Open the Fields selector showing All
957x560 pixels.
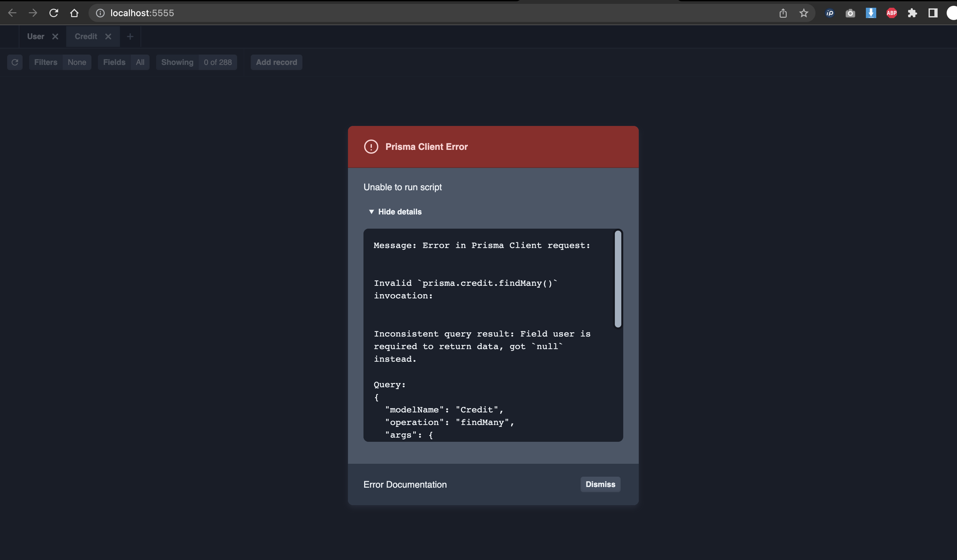pyautogui.click(x=140, y=62)
